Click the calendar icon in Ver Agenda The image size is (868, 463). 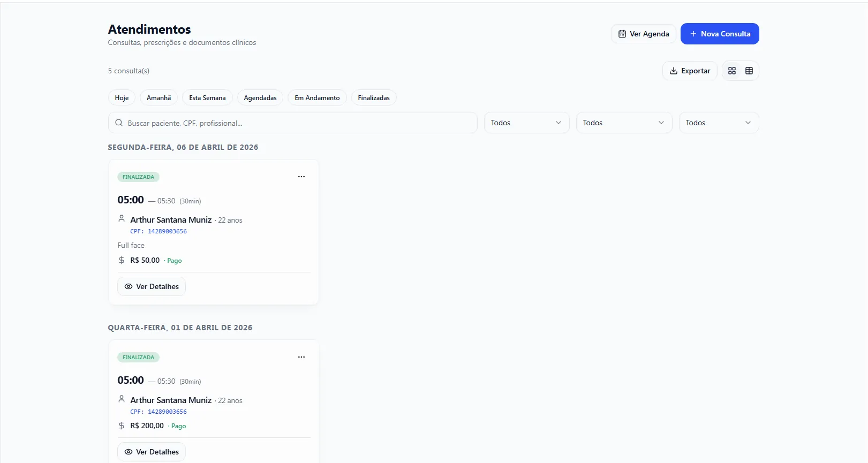(622, 34)
